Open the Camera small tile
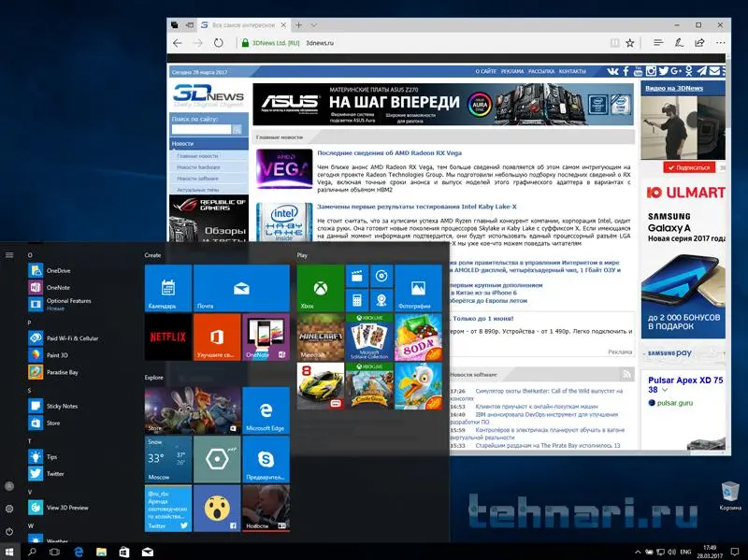 click(x=381, y=300)
